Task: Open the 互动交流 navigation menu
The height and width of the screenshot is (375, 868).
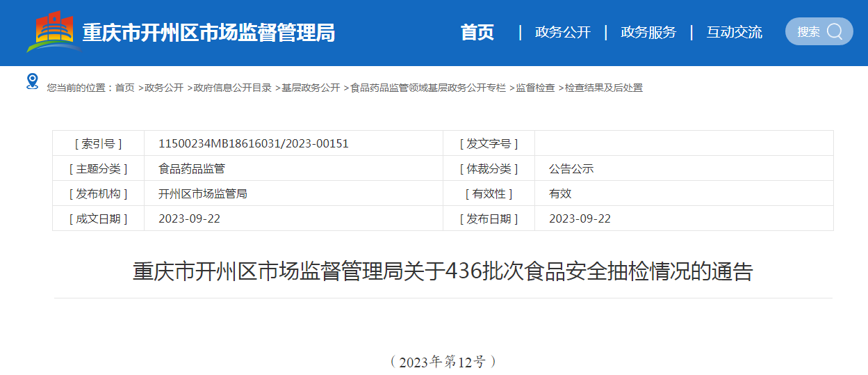Action: [735, 32]
